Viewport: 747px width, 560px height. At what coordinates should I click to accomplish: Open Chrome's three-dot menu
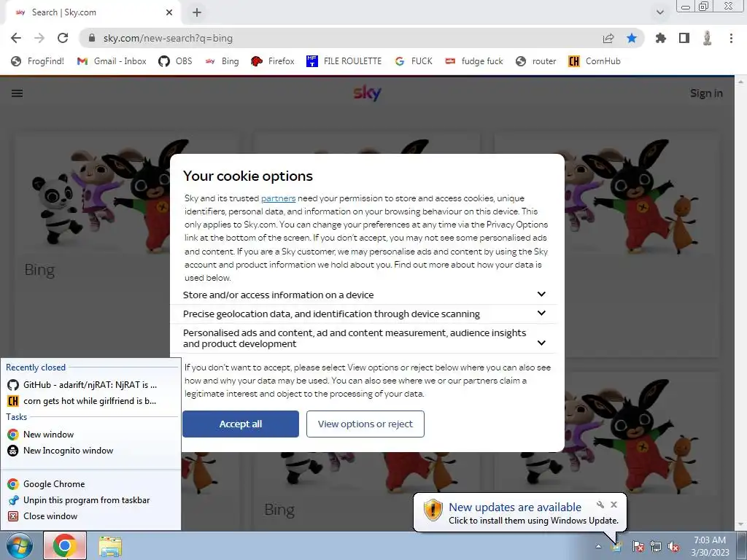tap(731, 38)
